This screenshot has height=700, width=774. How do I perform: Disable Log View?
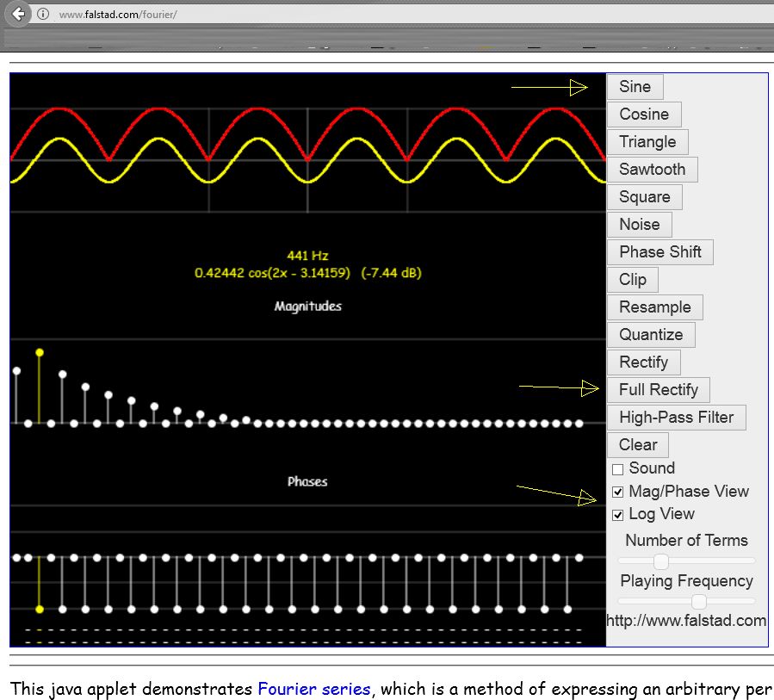pyautogui.click(x=617, y=514)
